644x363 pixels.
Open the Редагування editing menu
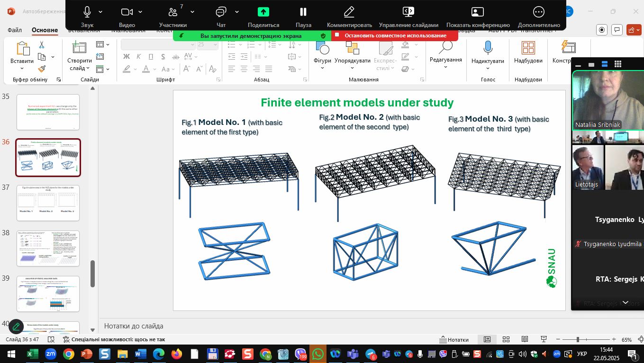pos(445,54)
